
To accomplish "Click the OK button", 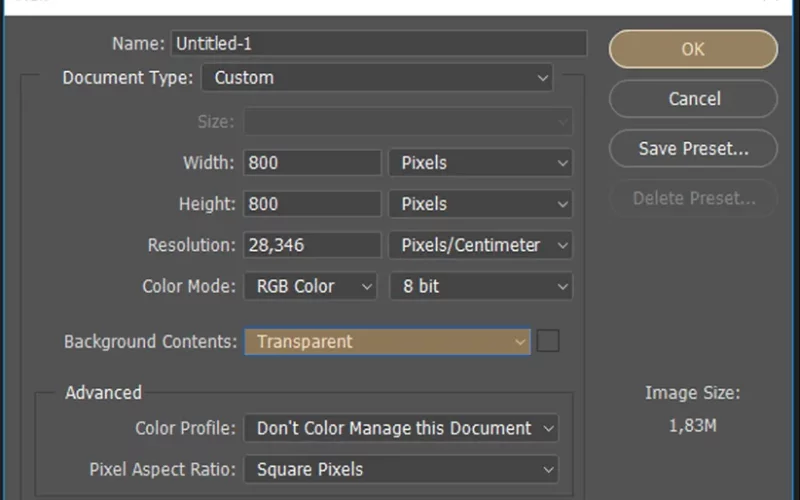I will tap(693, 49).
